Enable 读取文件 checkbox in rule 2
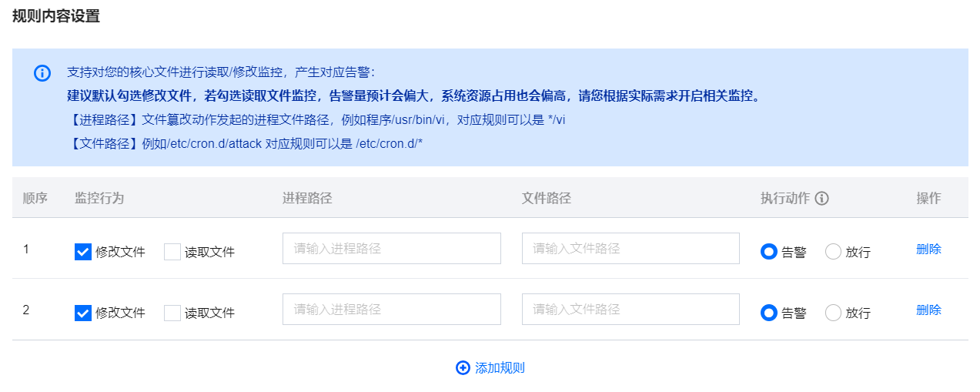 tap(172, 313)
